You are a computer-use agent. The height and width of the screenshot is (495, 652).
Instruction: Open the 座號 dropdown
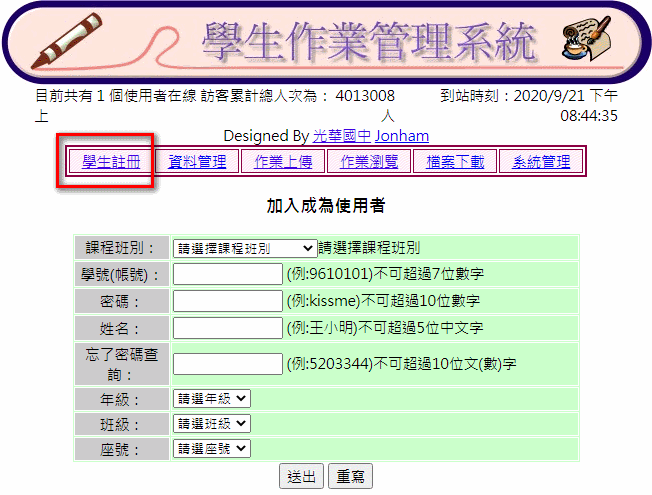pos(211,449)
